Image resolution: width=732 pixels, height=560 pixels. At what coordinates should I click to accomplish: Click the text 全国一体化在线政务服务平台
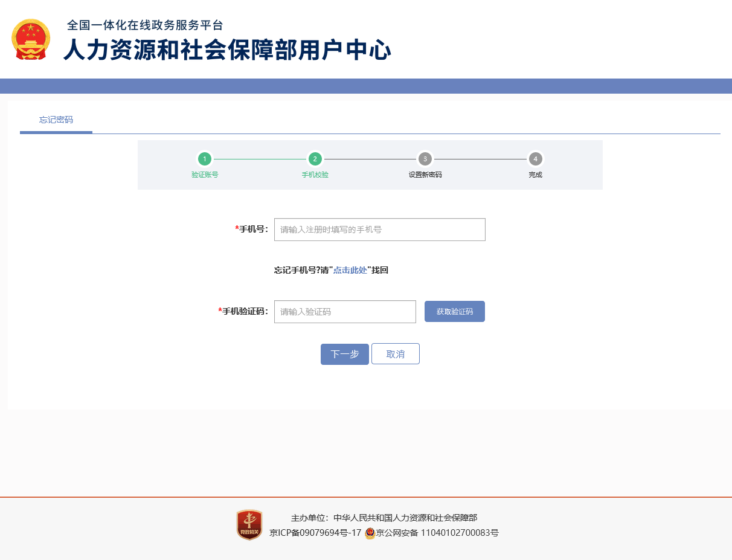point(145,25)
